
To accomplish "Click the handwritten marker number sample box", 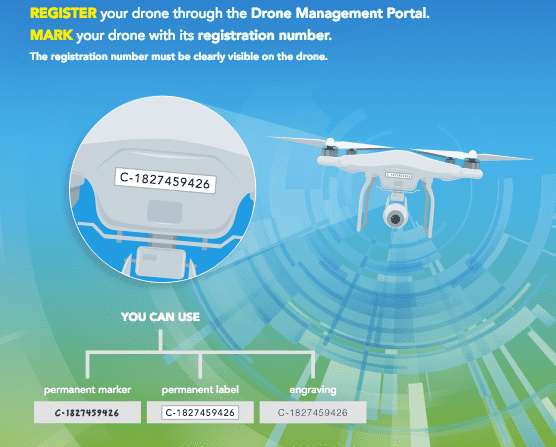I will tap(87, 412).
